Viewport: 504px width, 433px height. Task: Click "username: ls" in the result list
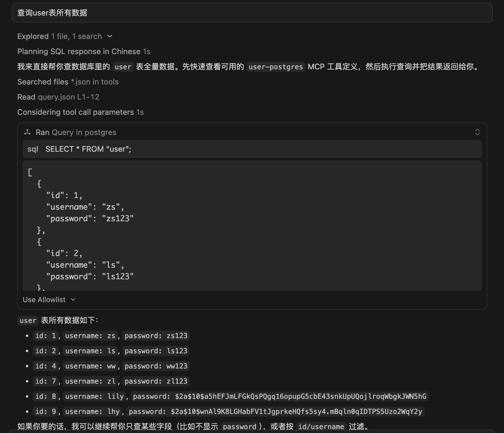(90, 351)
